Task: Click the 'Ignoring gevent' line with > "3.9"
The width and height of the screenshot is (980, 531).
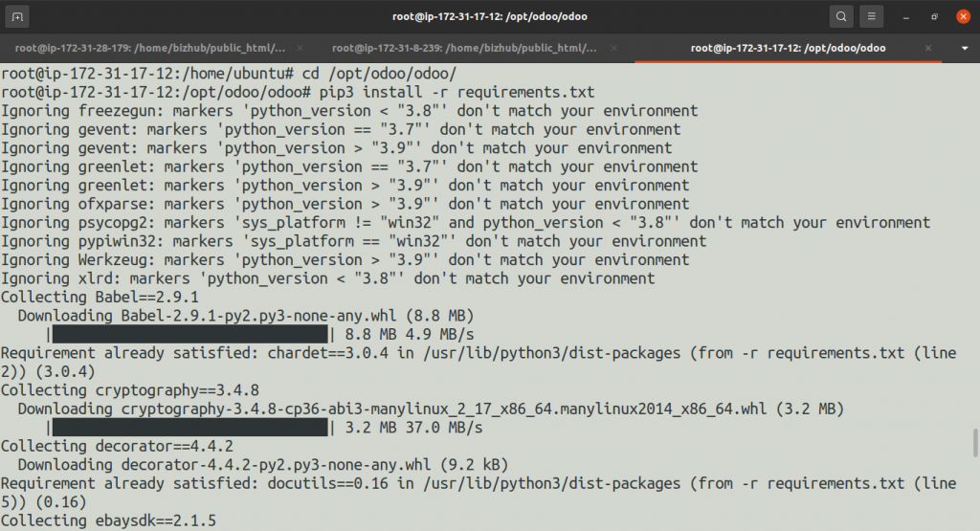Action: click(x=336, y=148)
